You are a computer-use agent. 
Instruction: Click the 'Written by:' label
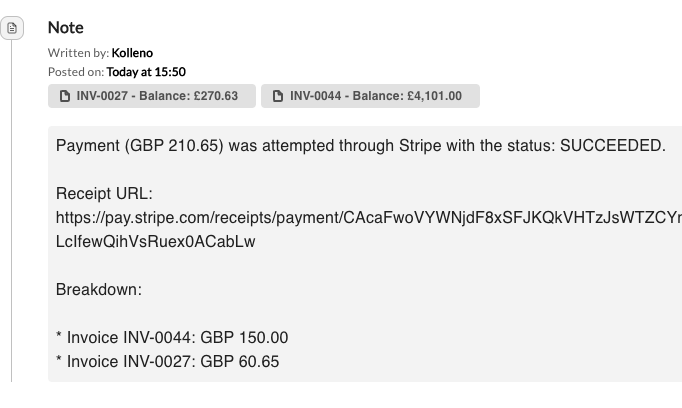tap(78, 53)
